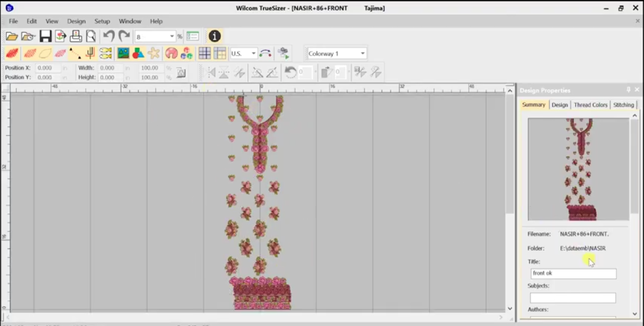
Task: Open the Help menu
Action: click(x=156, y=21)
